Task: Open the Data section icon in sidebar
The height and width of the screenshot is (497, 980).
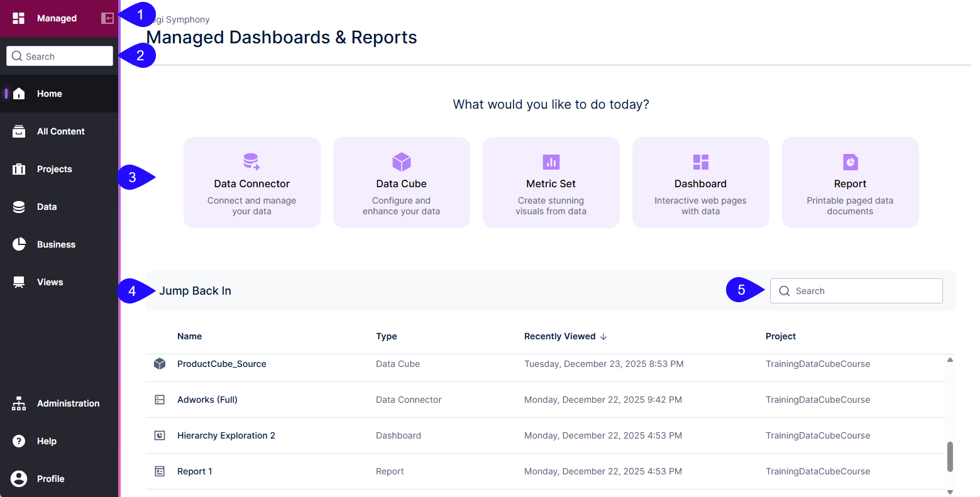Action: (x=19, y=206)
